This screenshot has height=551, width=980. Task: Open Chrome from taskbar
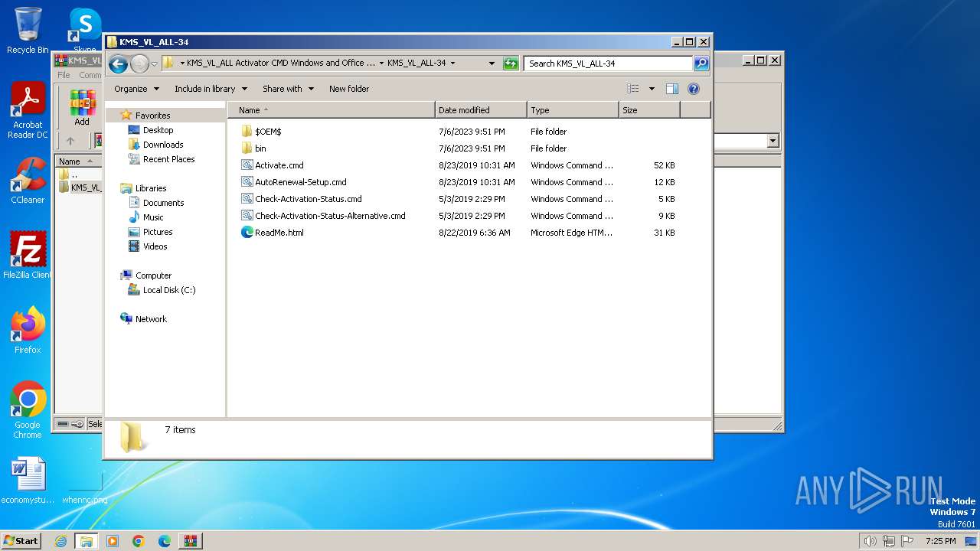point(139,541)
